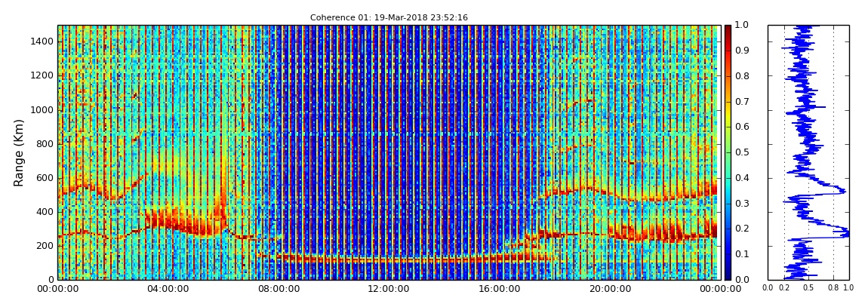868x307 pixels.
Task: Click the dark red top of the colorbar
Action: tap(728, 29)
